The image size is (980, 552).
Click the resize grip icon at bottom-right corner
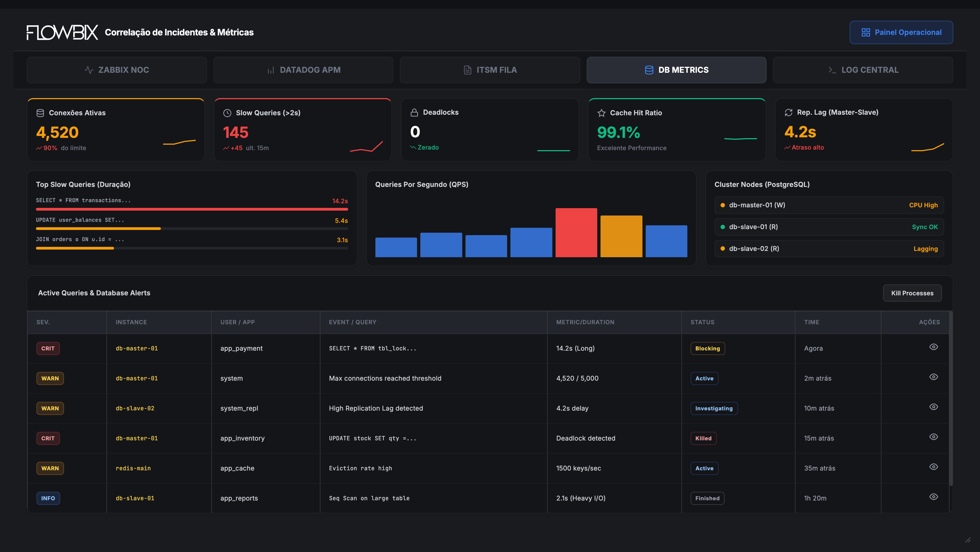pos(968,540)
